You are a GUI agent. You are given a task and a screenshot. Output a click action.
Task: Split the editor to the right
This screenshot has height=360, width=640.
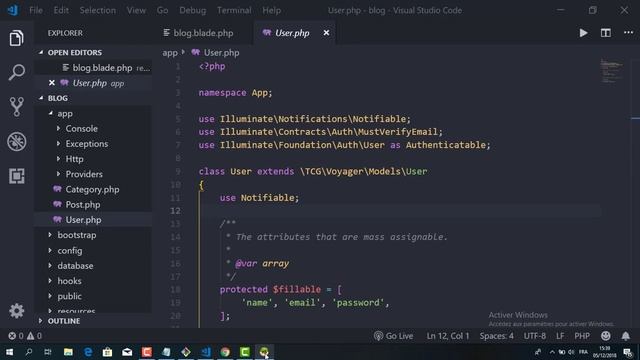[x=606, y=33]
